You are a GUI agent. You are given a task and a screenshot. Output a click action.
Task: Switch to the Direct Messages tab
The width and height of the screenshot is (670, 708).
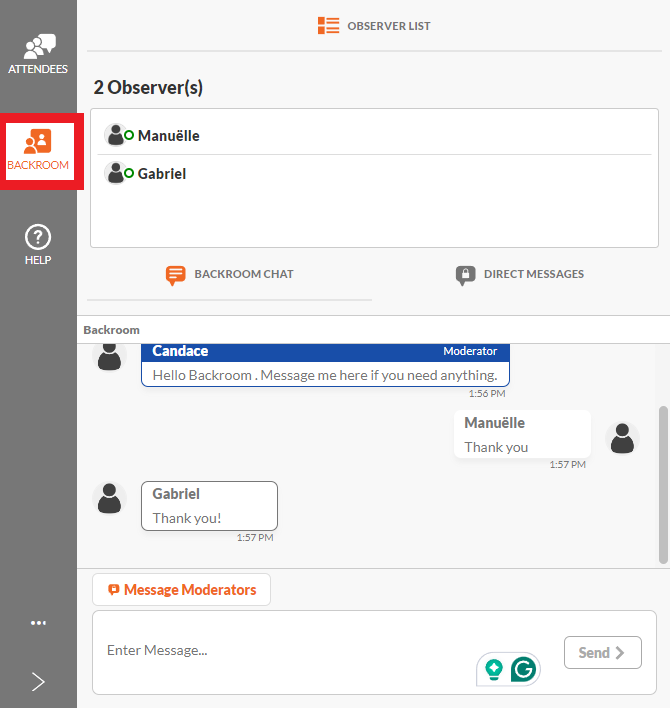point(520,275)
